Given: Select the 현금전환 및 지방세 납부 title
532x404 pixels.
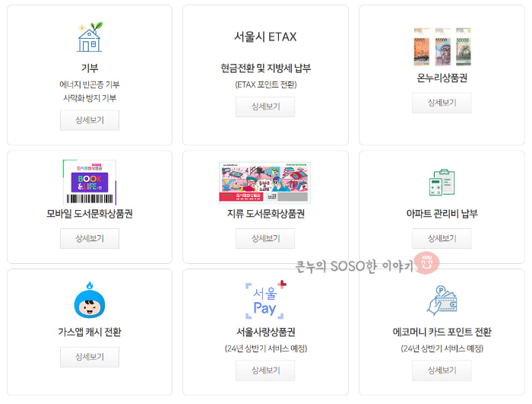Looking at the screenshot, I should (x=265, y=68).
